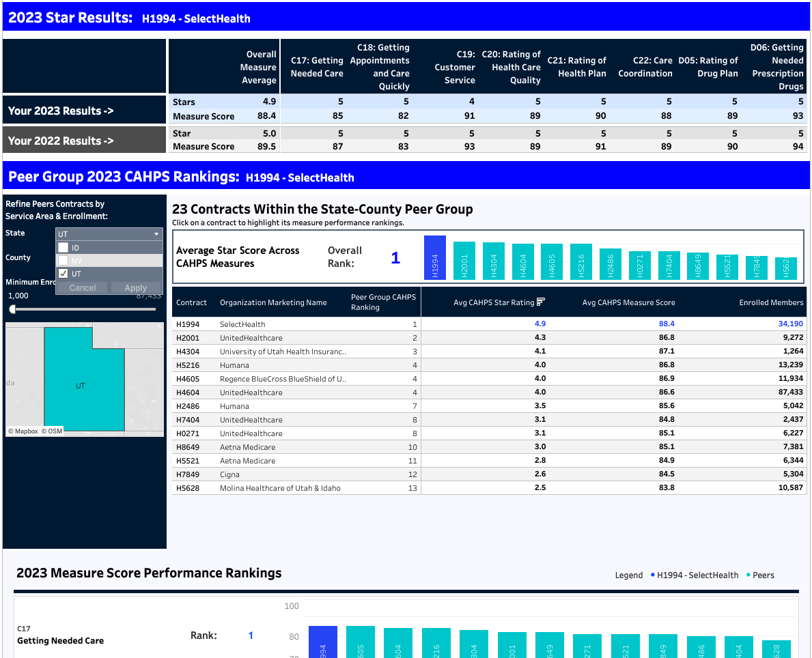Select the H4304 bar in peer chart
The height and width of the screenshot is (658, 812).
tap(494, 261)
